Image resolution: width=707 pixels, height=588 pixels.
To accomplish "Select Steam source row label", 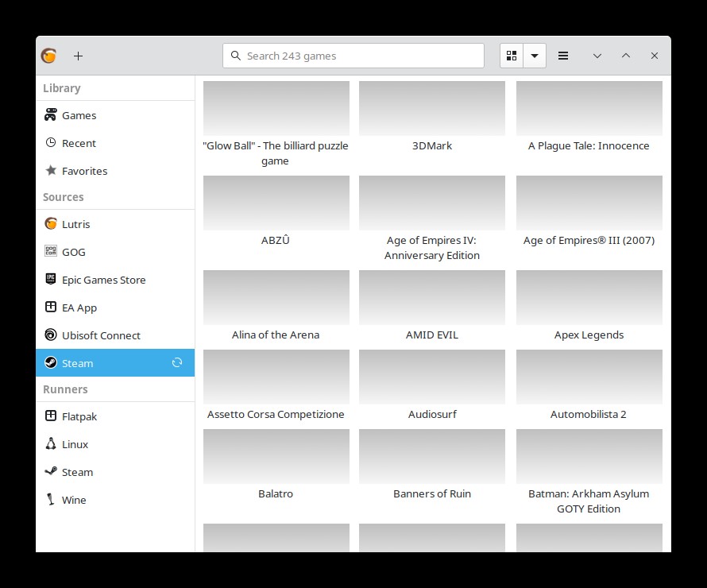I will (78, 363).
